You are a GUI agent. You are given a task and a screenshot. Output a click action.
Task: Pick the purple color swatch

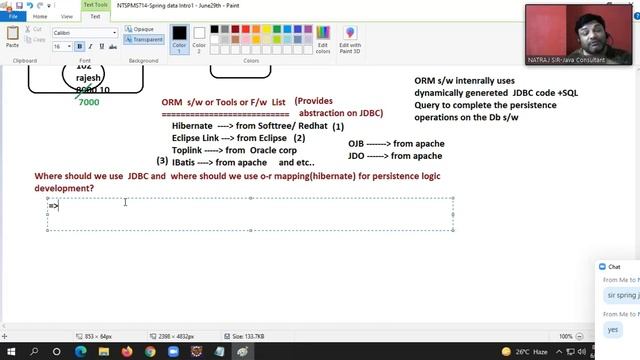(308, 29)
